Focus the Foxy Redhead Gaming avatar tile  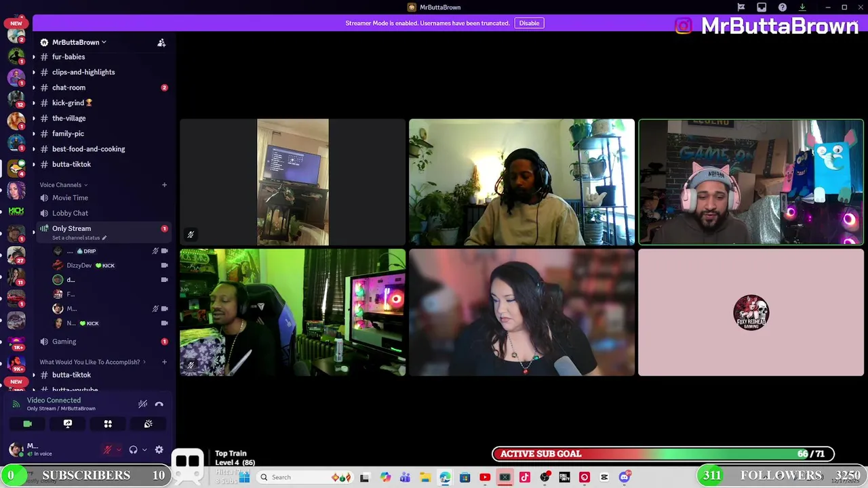pyautogui.click(x=751, y=312)
